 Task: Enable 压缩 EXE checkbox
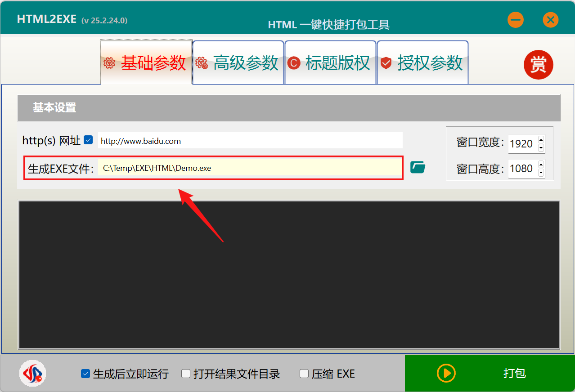tap(304, 374)
